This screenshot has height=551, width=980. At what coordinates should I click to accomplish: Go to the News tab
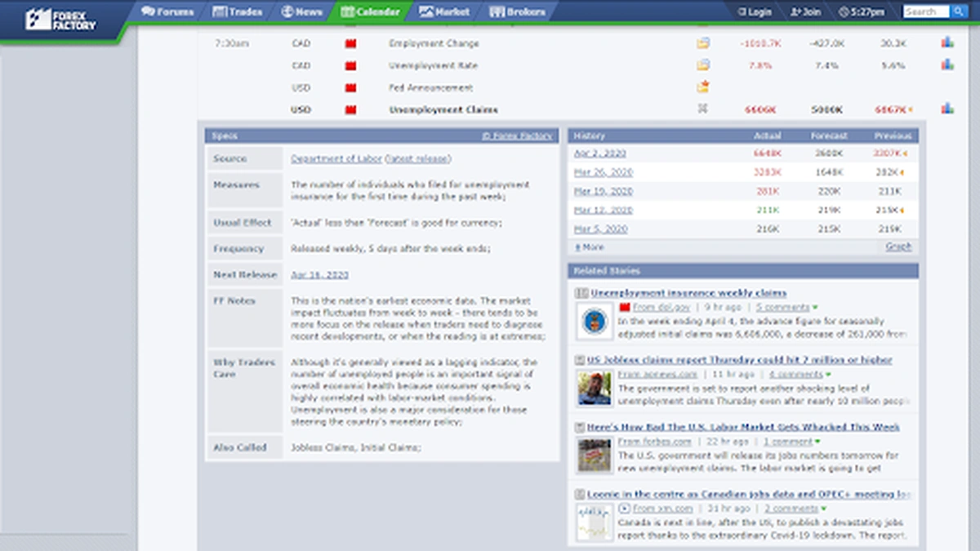coord(301,11)
